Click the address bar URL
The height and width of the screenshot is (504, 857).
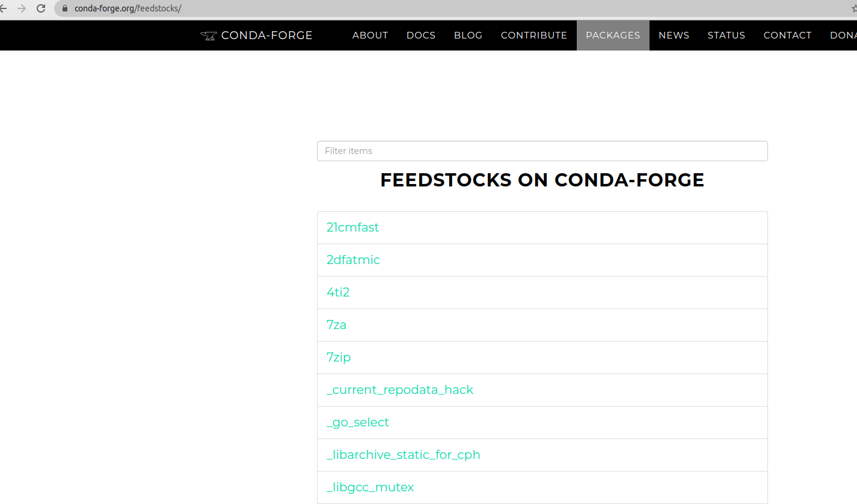click(x=127, y=8)
